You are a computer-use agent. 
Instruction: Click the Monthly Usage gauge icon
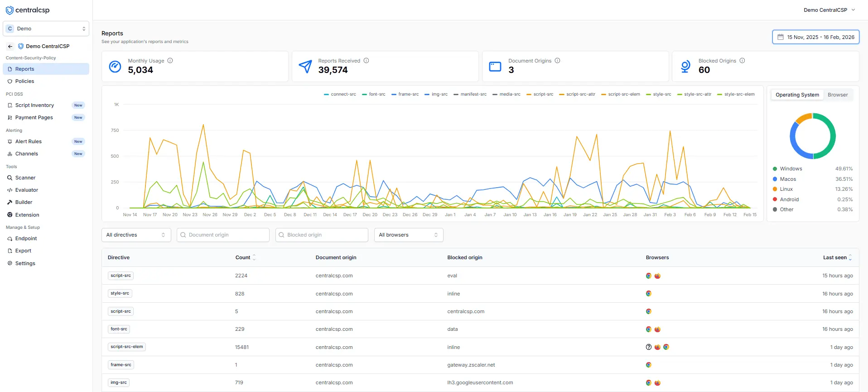click(x=115, y=67)
